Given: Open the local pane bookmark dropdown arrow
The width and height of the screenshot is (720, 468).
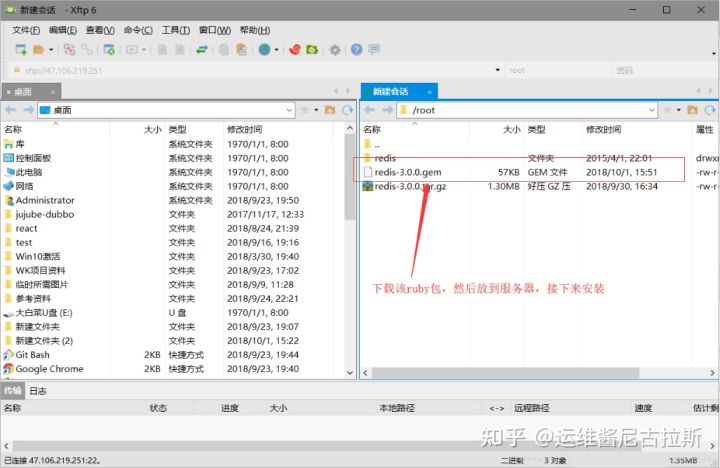Looking at the screenshot, I should (316, 110).
